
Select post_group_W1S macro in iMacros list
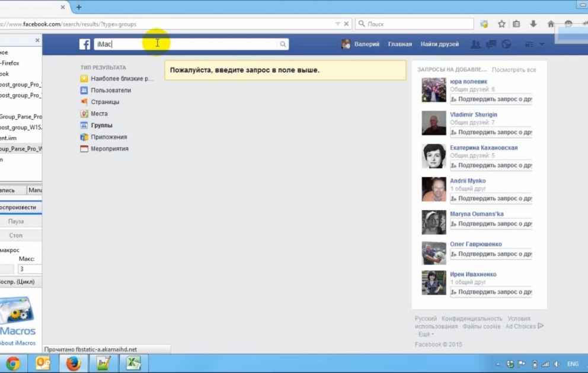(x=21, y=127)
